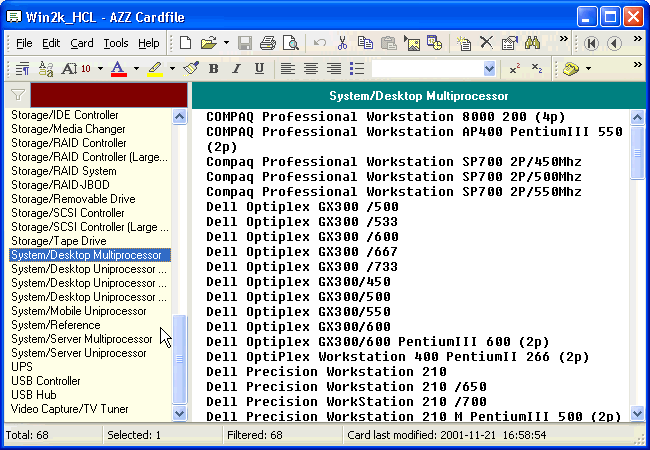The image size is (650, 450).
Task: Align text left
Action: 288,68
